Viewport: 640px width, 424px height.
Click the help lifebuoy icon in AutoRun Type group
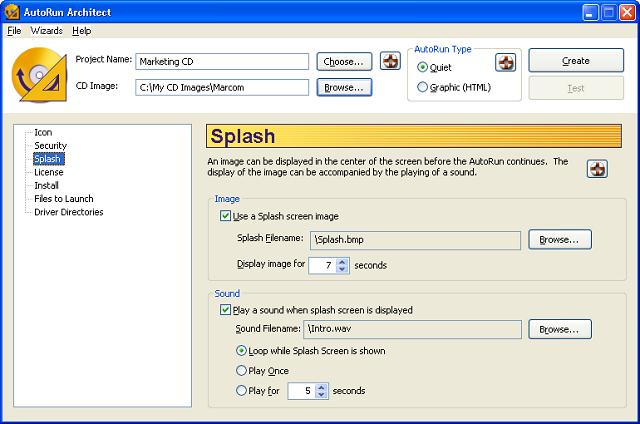coord(505,62)
